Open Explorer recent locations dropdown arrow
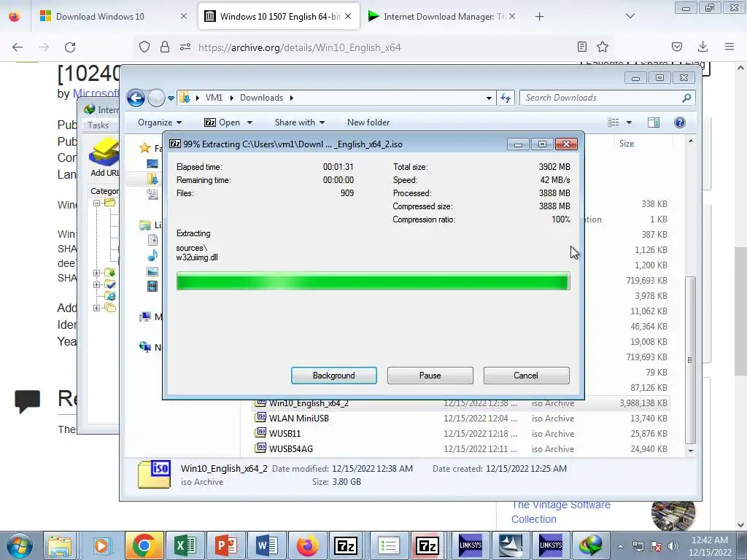 (171, 98)
